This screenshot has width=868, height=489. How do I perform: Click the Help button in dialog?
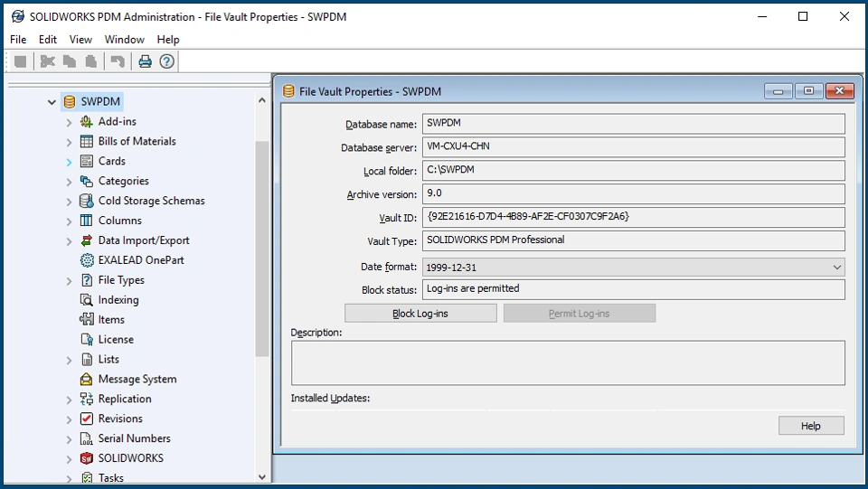[x=810, y=426]
